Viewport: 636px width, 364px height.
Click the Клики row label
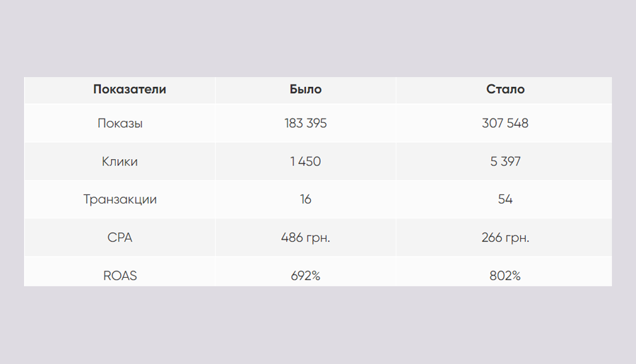(119, 162)
